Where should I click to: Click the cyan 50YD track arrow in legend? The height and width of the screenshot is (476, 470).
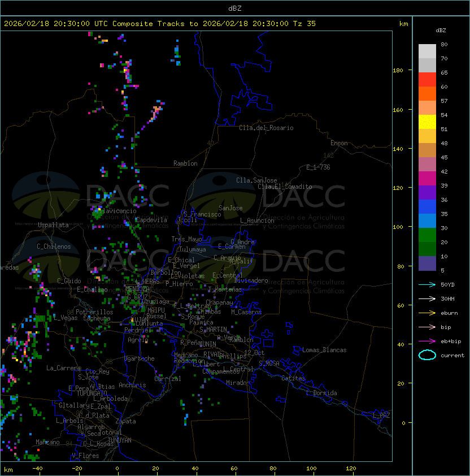point(427,284)
